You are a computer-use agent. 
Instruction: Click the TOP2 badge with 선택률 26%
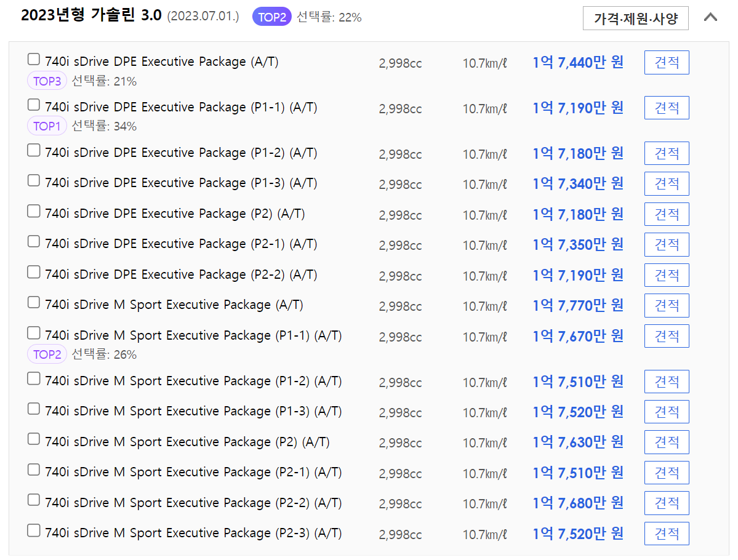tap(47, 354)
